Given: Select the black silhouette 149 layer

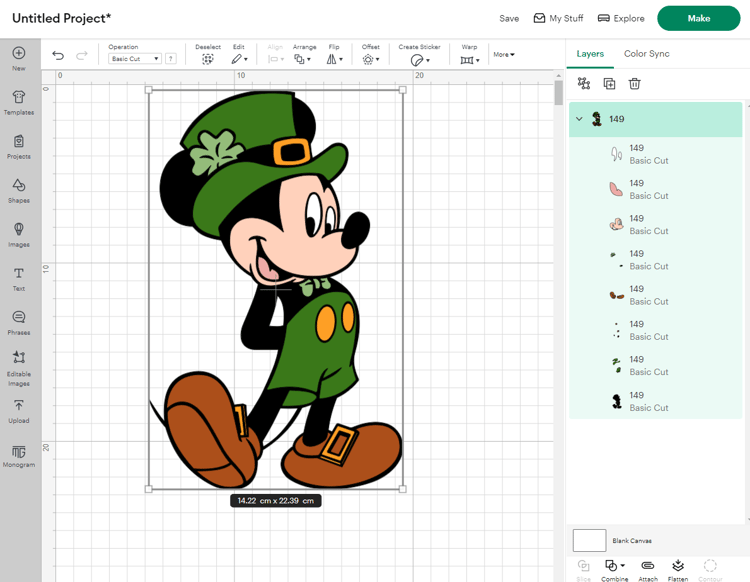Looking at the screenshot, I should pos(655,401).
